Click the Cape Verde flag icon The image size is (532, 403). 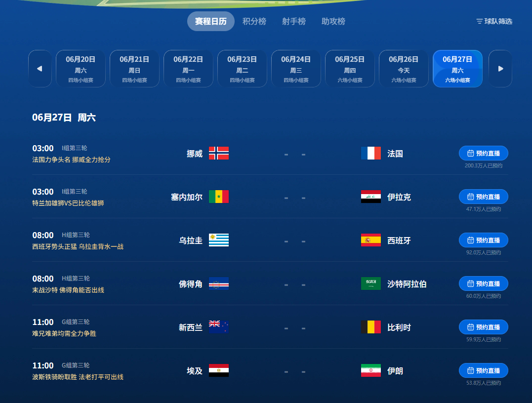coord(218,283)
